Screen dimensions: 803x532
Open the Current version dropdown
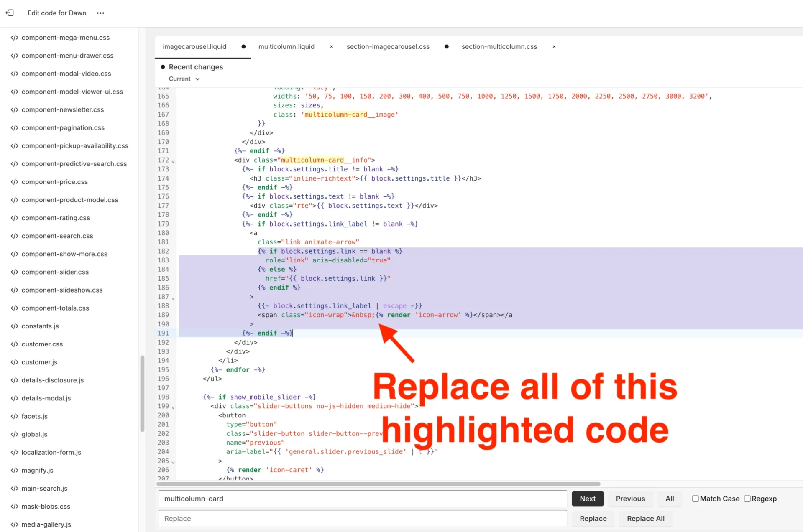pos(184,79)
